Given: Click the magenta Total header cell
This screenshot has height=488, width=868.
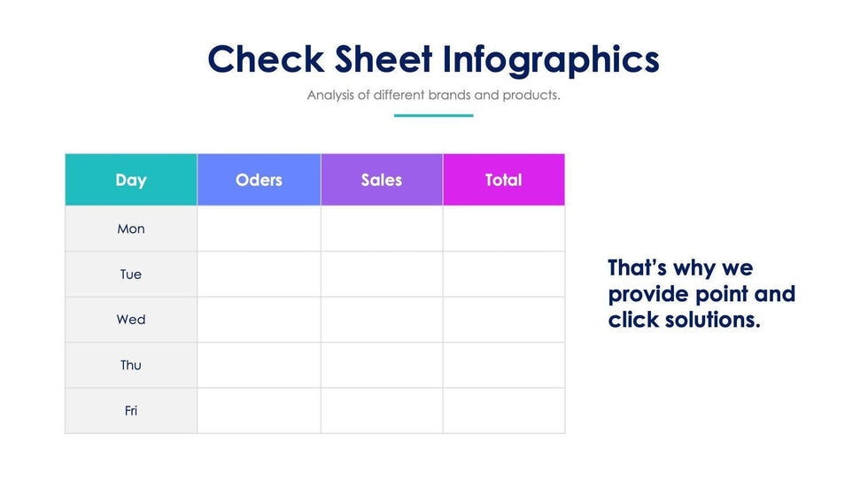Looking at the screenshot, I should click(x=503, y=180).
